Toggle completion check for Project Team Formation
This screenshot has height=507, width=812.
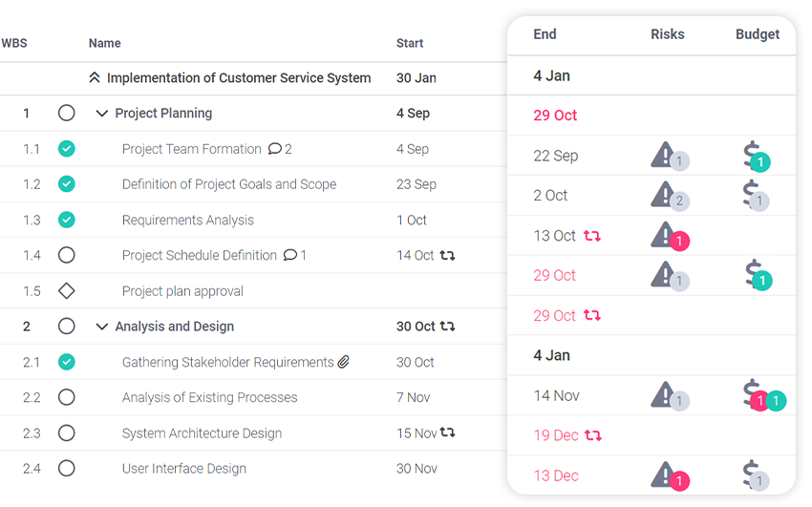tap(66, 149)
